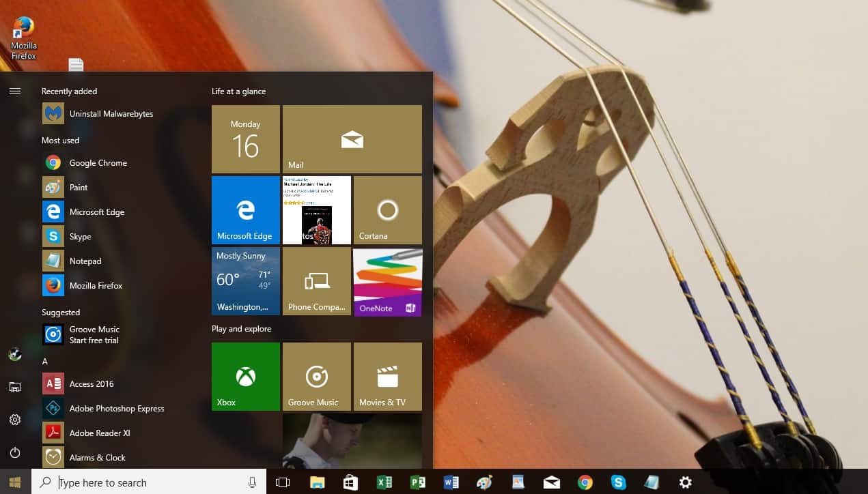This screenshot has height=494, width=868.
Task: Expand the Start menu hamburger navigation
Action: 15,91
